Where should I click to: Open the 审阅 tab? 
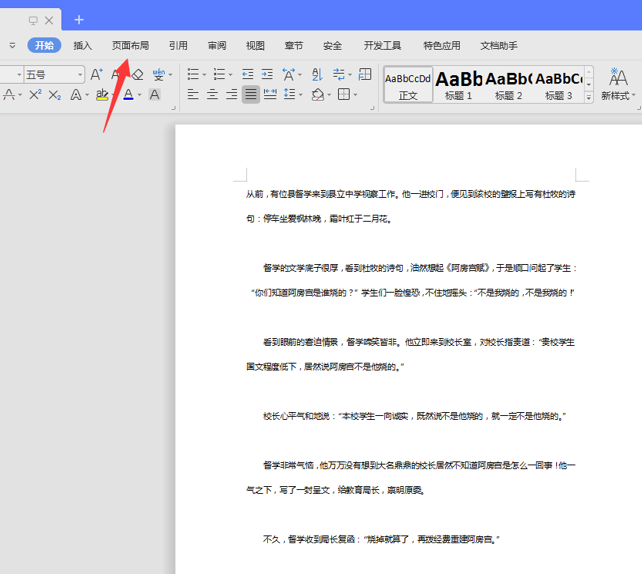217,45
